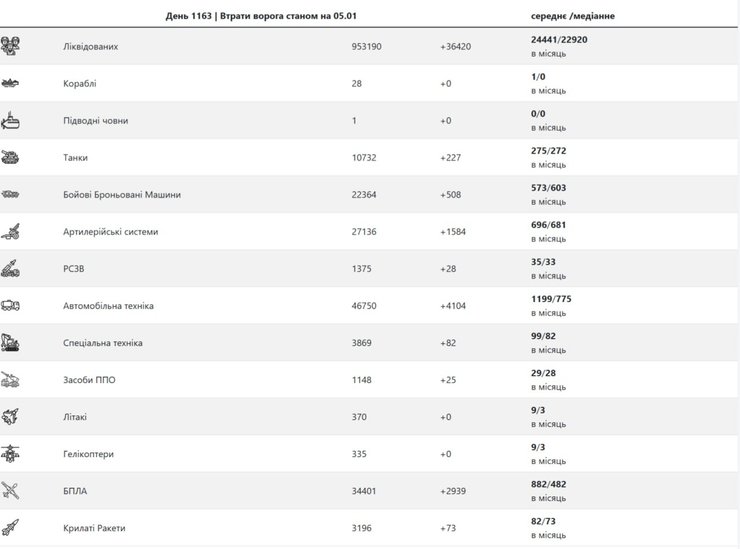Click the helicopter icon beside Гелікоптери
740x549 pixels.
(x=11, y=453)
